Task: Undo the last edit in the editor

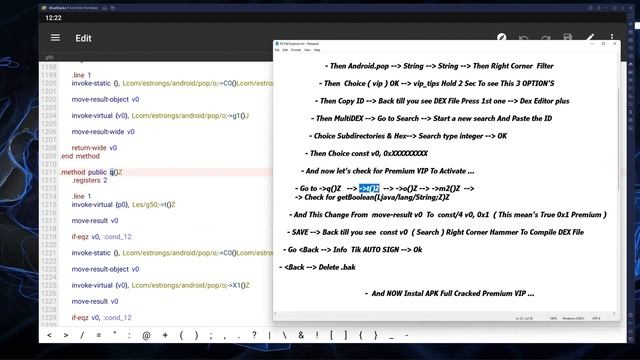Action: point(523,38)
